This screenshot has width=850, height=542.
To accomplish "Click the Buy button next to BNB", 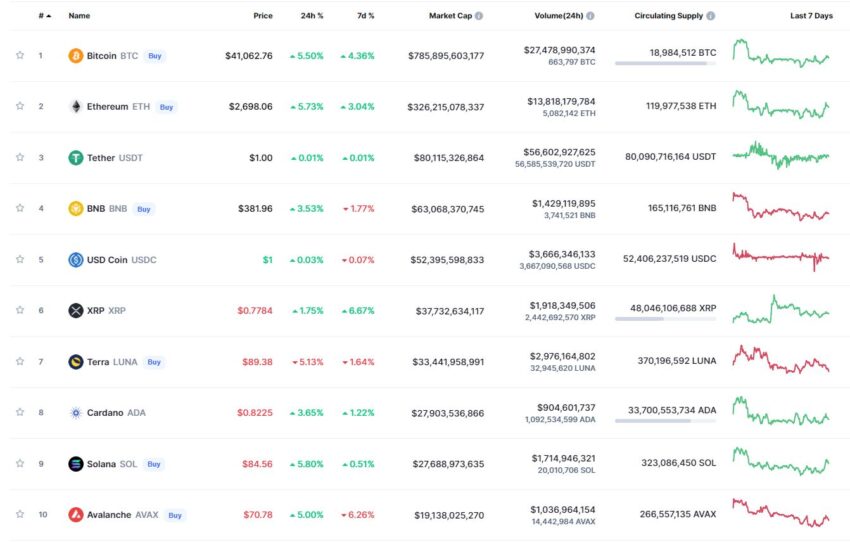I will click(x=144, y=209).
